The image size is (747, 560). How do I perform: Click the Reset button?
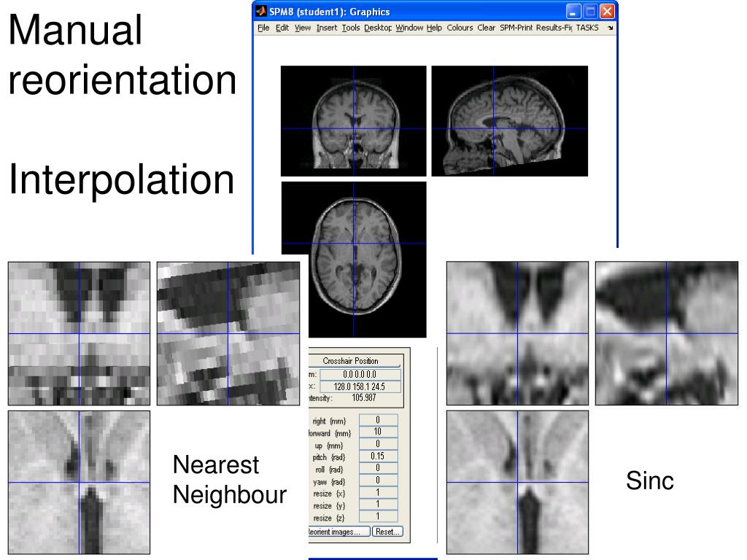tap(387, 532)
